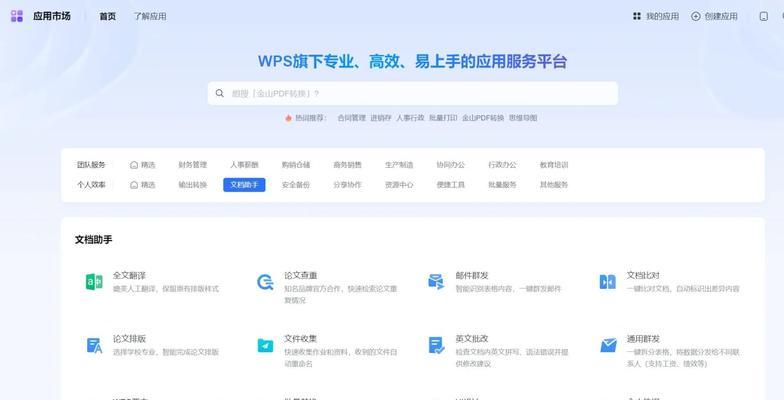Go to the 首页 tab
This screenshot has width=784, height=400.
click(108, 16)
